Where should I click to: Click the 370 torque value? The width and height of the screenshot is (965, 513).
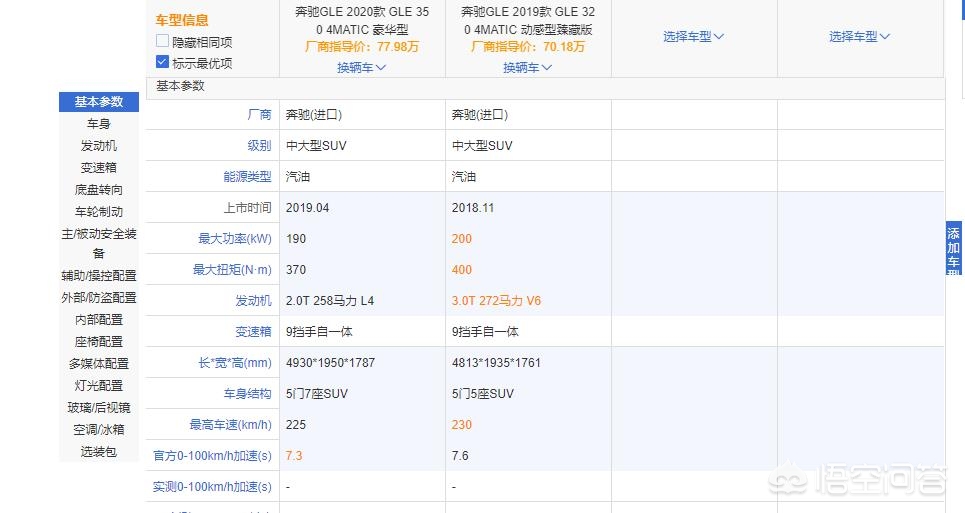coord(295,269)
